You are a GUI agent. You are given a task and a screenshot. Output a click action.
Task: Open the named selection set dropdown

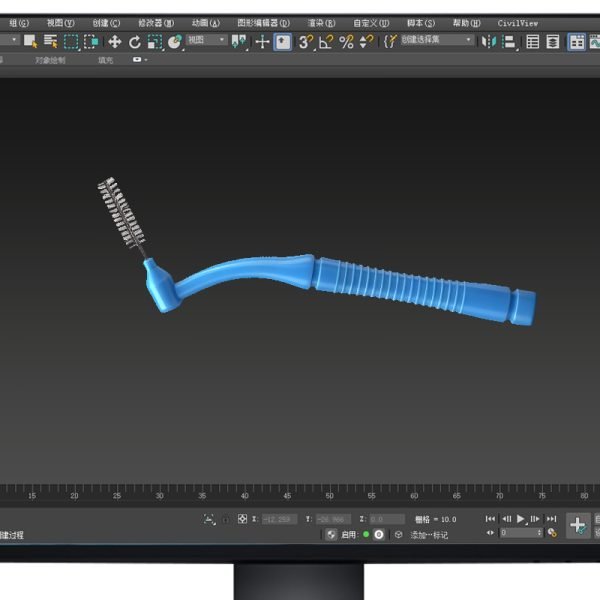pyautogui.click(x=436, y=40)
